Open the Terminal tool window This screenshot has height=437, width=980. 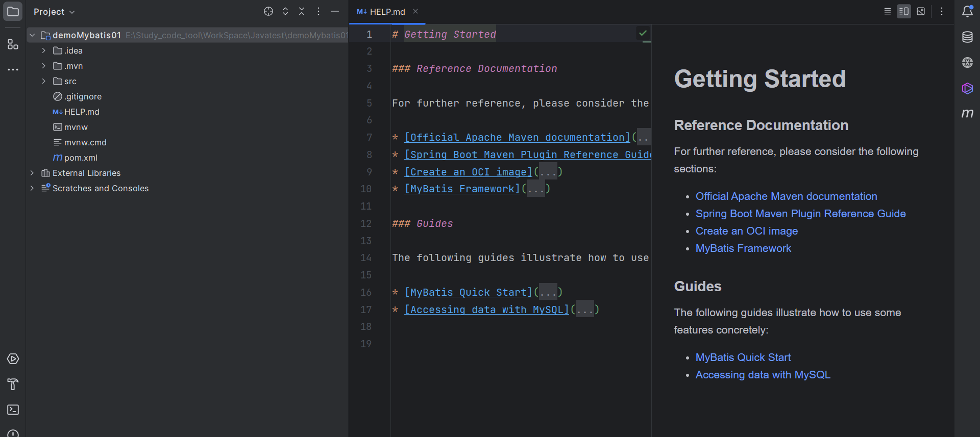(13, 409)
